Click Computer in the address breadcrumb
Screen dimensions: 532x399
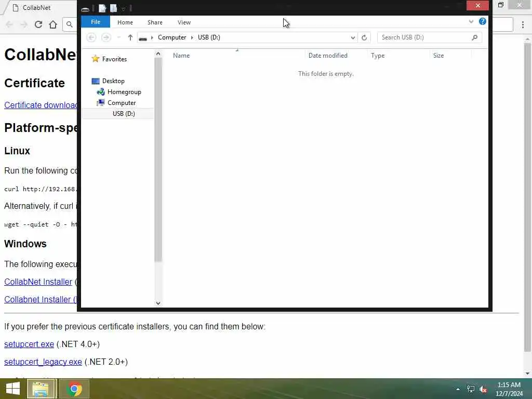point(172,37)
